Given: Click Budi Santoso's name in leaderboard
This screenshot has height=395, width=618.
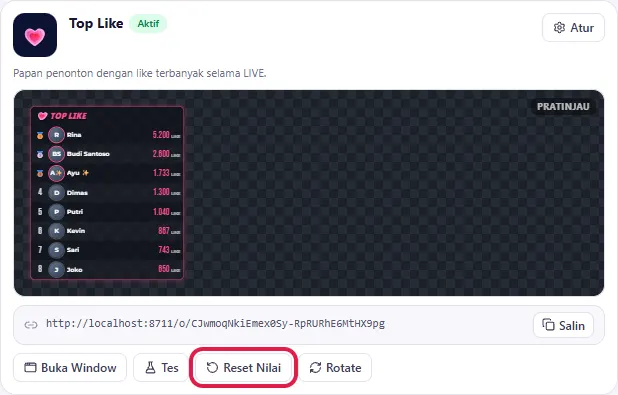Looking at the screenshot, I should pos(88,154).
